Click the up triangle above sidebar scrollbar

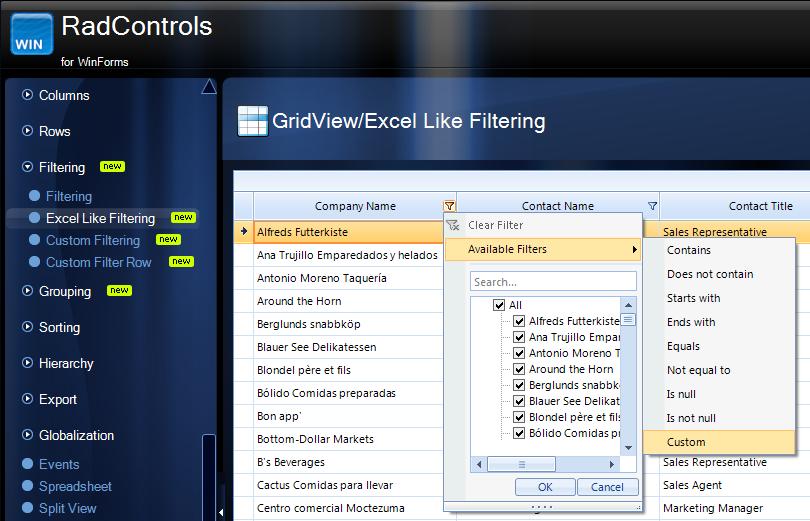[209, 86]
